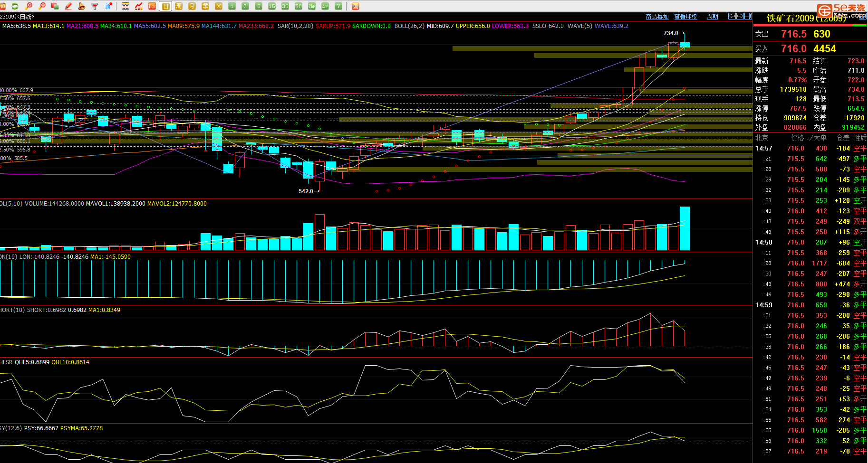Screen dimensions: 868x463
Task: Select the red pencil drawing tool
Action: pos(68,6)
